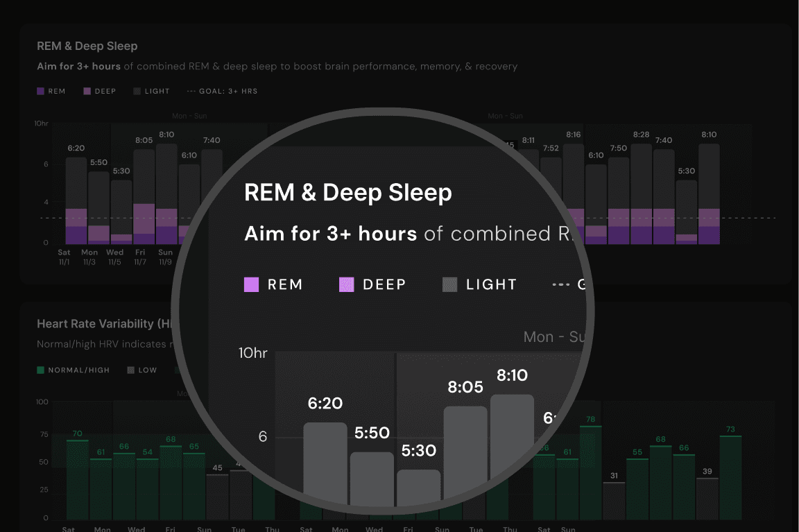799x532 pixels.
Task: Click the magnified LIGHT legend color swatch
Action: click(450, 284)
